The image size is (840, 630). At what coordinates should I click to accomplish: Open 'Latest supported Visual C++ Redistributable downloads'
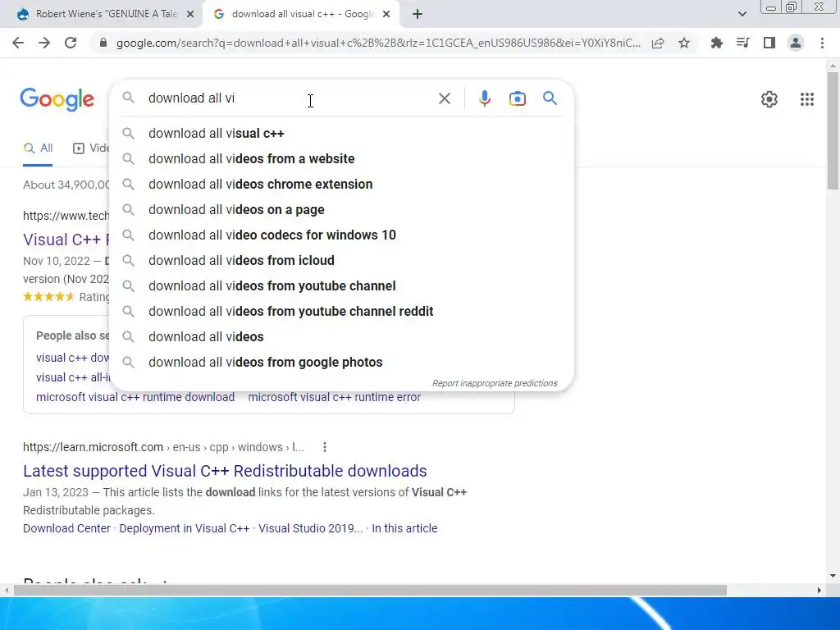(x=225, y=471)
